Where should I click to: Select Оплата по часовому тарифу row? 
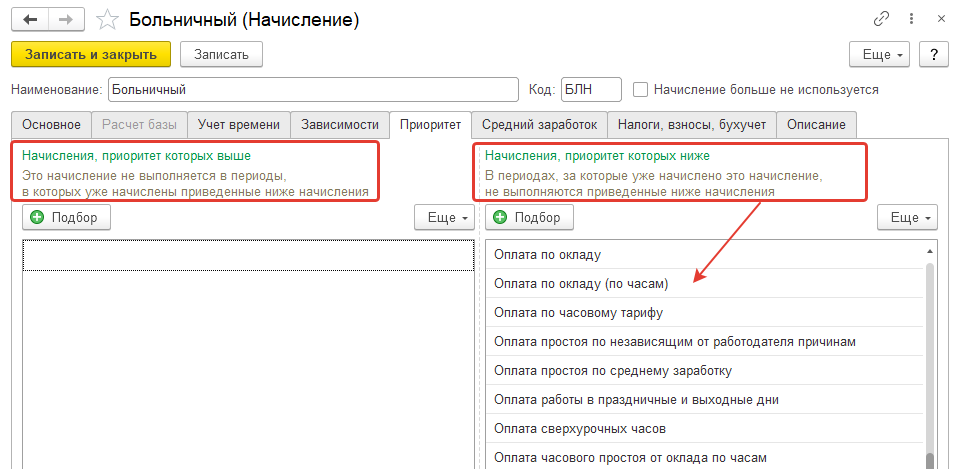(x=705, y=313)
